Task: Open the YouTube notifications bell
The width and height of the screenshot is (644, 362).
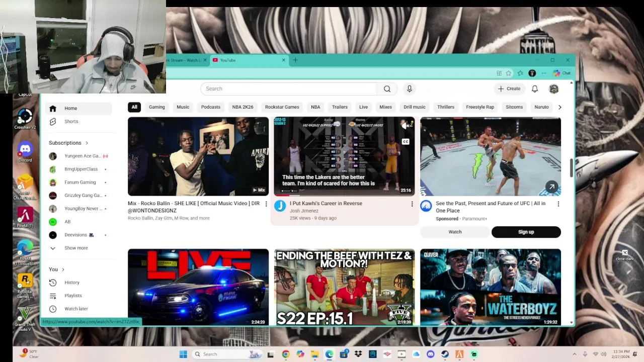Action: tap(535, 88)
